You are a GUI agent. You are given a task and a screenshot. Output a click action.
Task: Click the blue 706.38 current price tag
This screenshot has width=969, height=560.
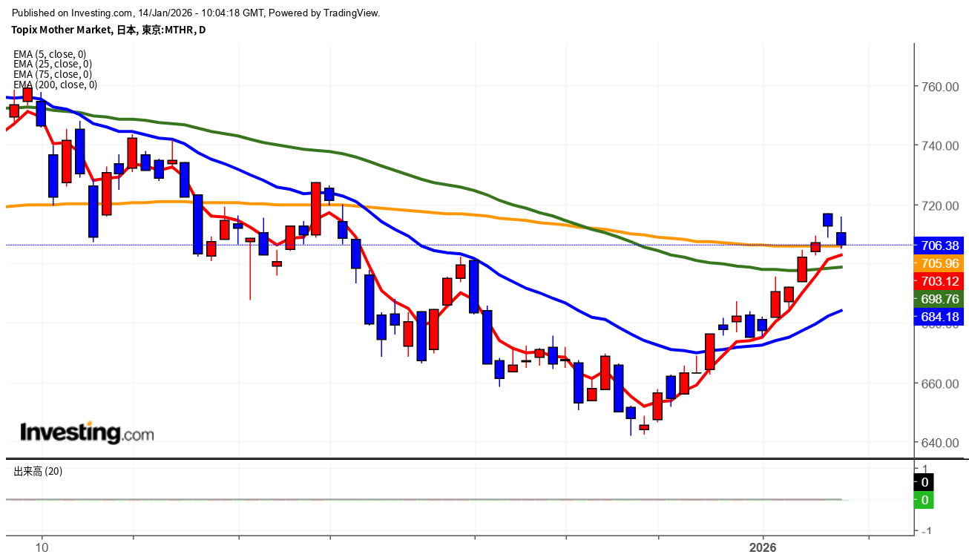(x=940, y=246)
